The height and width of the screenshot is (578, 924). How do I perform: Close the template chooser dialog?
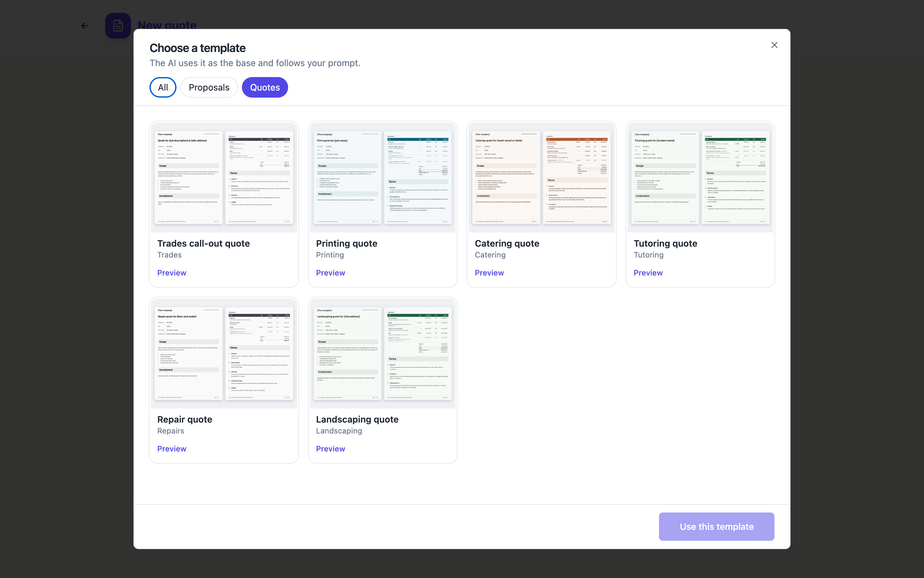click(774, 45)
